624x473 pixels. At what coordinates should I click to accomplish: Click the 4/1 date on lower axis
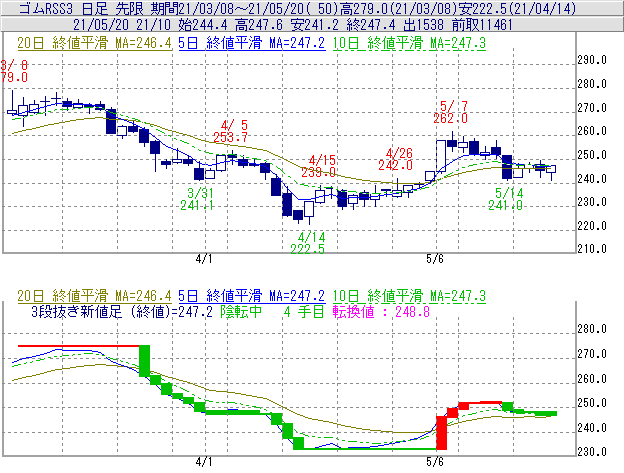point(204,462)
